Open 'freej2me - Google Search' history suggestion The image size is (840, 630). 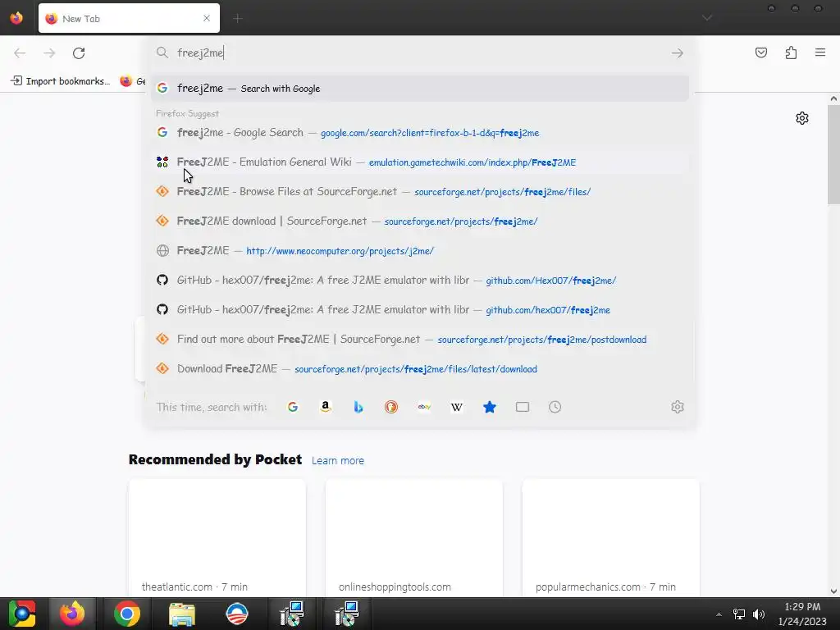[419, 132]
